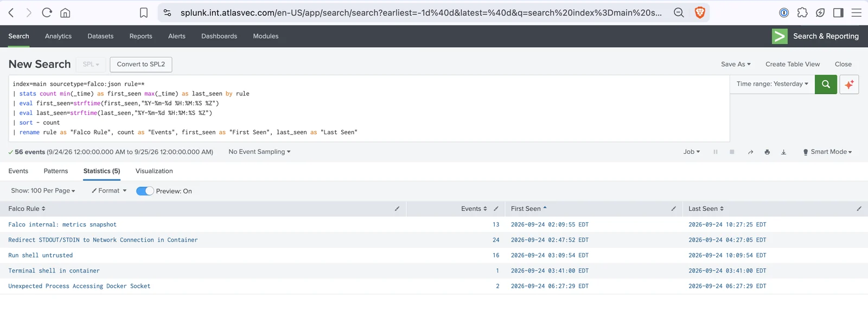Image resolution: width=868 pixels, height=330 pixels.
Task: Edit the Falco Rule column with the pencil
Action: 397,209
